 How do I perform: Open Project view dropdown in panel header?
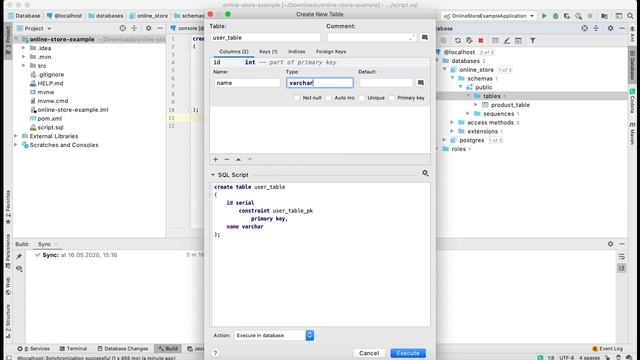point(49,29)
